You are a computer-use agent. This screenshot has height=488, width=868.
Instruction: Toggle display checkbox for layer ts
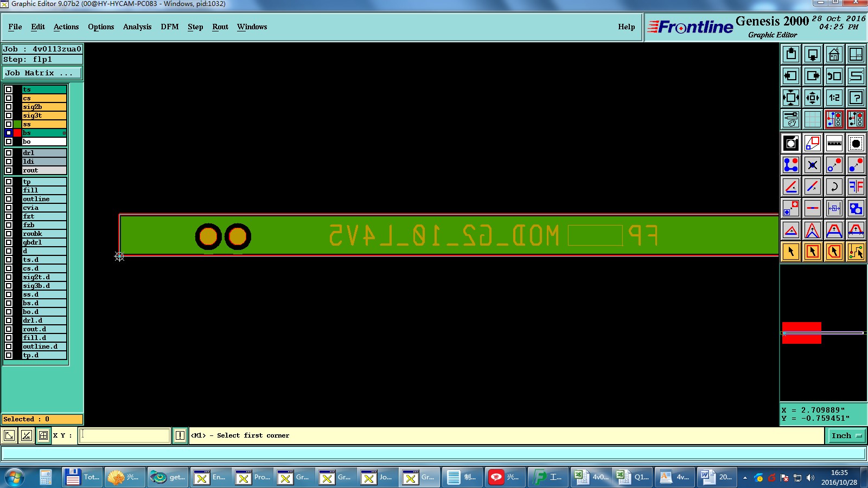[9, 89]
